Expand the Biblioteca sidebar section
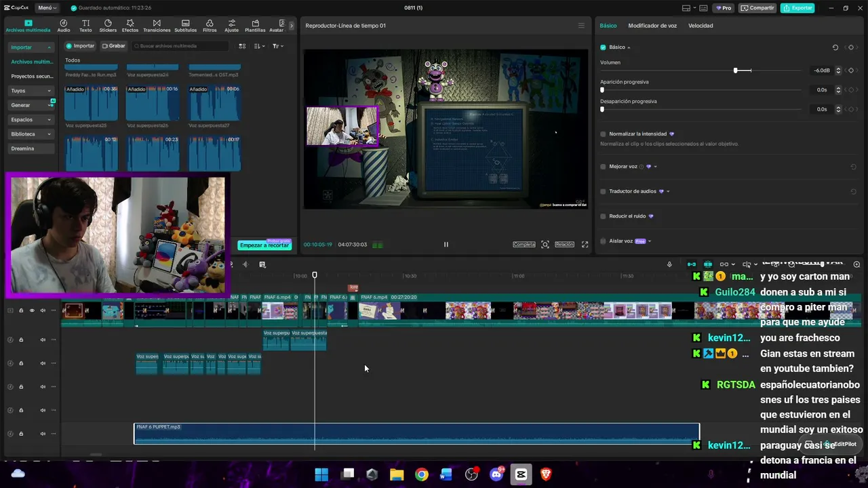The image size is (868, 488). (49, 134)
